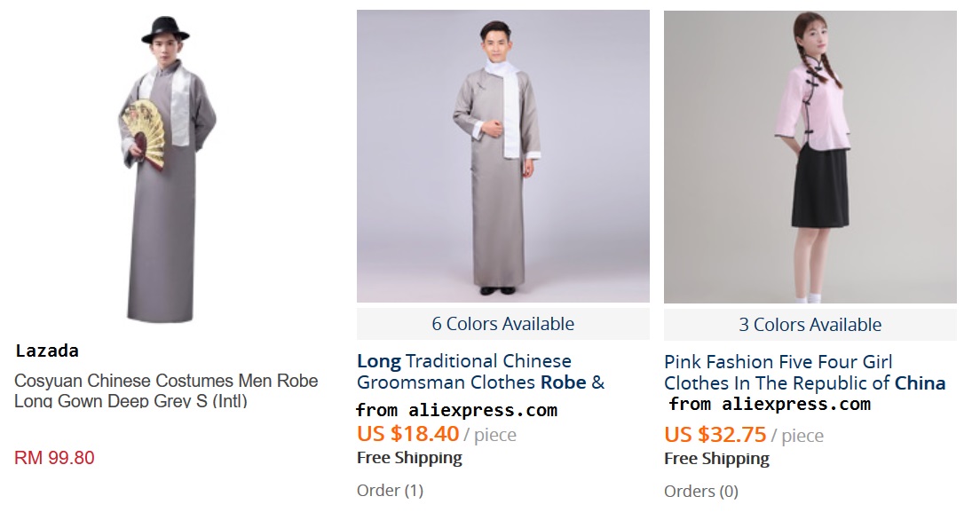Image resolution: width=980 pixels, height=528 pixels.
Task: Select the RM 99.80 price
Action: click(x=54, y=457)
